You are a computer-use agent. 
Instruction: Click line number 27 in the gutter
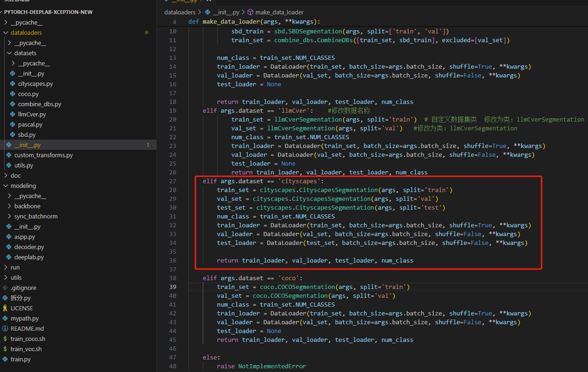tap(173, 181)
